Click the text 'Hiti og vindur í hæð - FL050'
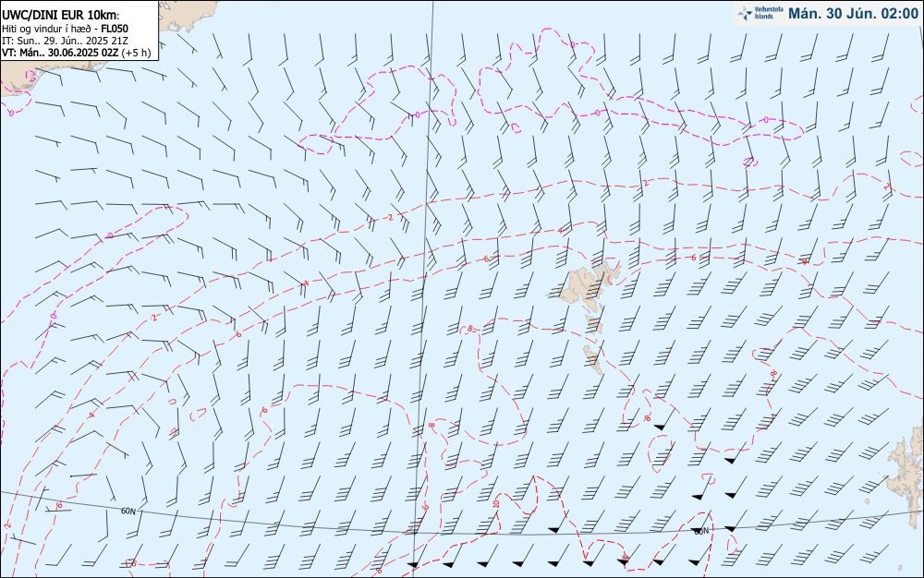This screenshot has height=578, width=924. click(x=65, y=29)
